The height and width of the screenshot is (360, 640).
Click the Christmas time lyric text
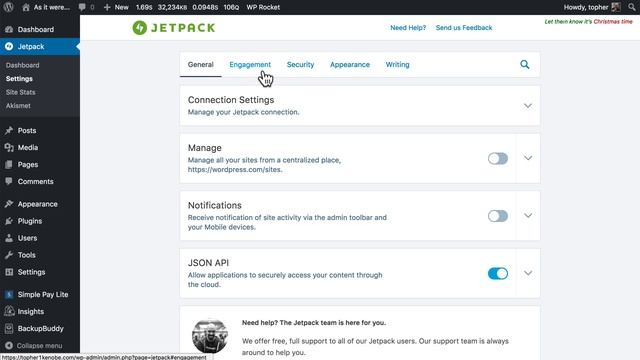pos(588,22)
